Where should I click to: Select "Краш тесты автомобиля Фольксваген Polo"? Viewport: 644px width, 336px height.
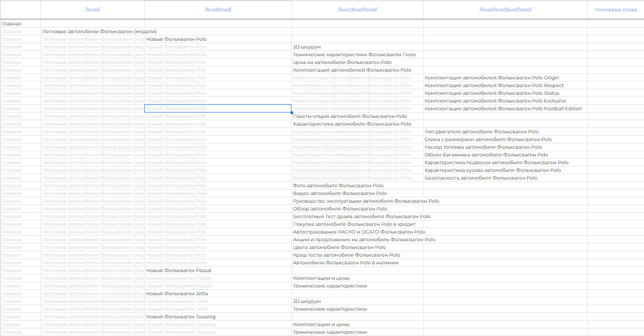pos(357,255)
